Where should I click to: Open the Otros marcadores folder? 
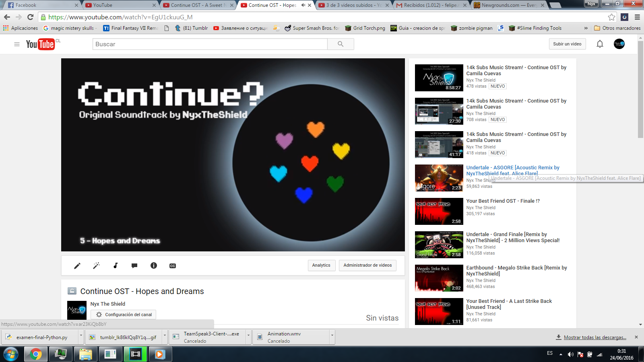pyautogui.click(x=617, y=28)
